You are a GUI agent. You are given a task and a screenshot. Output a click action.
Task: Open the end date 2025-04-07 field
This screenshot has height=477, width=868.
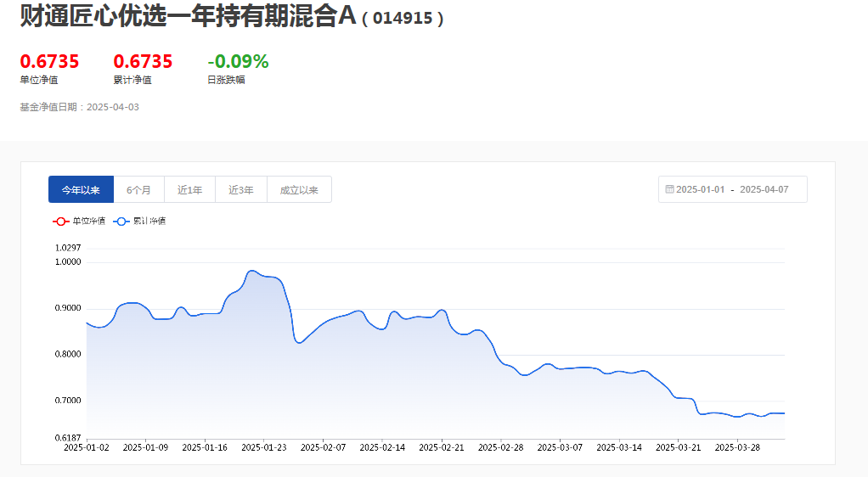click(764, 189)
